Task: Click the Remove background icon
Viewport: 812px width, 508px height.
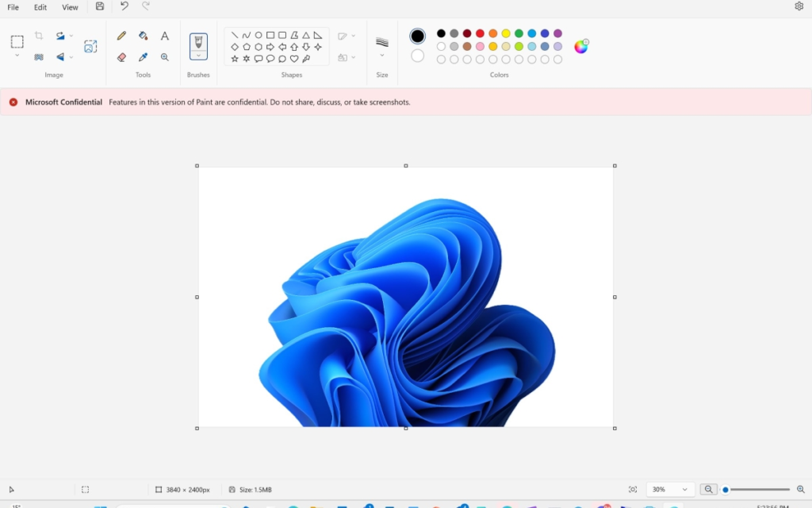Action: (39, 57)
